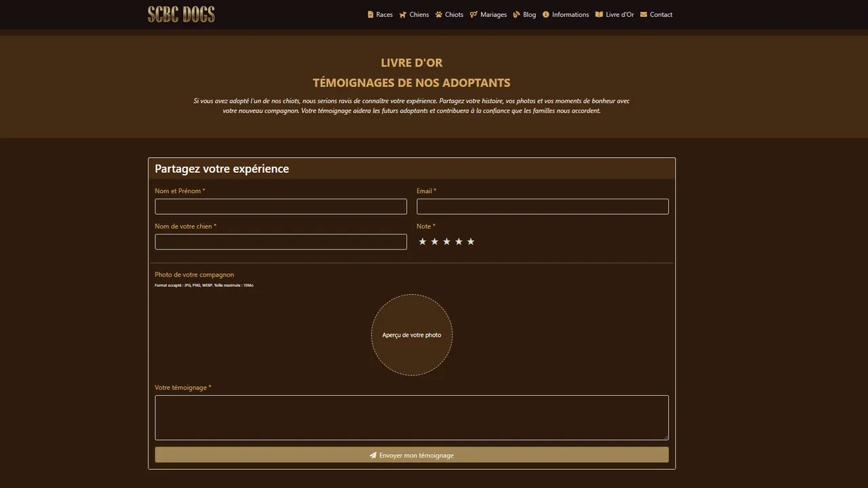The height and width of the screenshot is (488, 868).
Task: Rate three stars in Note
Action: point(446,242)
